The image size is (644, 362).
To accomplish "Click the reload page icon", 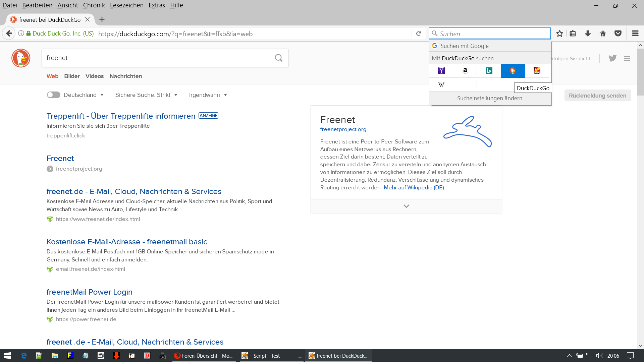I will pyautogui.click(x=418, y=34).
